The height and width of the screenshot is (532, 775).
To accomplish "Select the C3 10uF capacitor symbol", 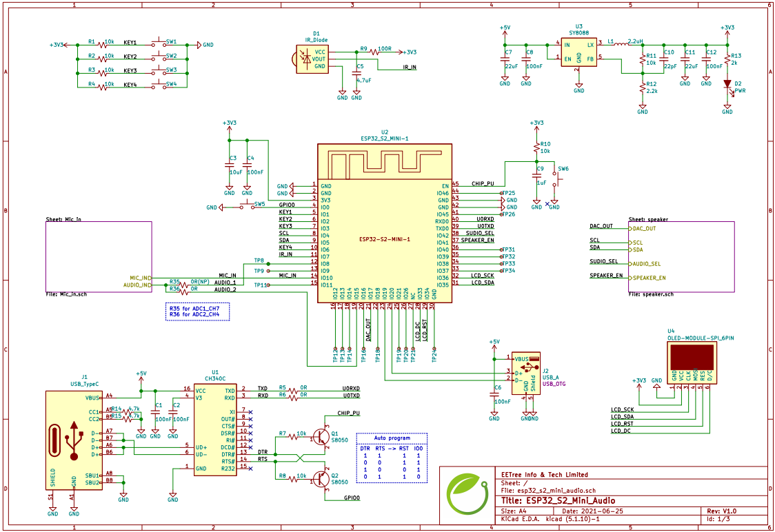I will [x=230, y=166].
